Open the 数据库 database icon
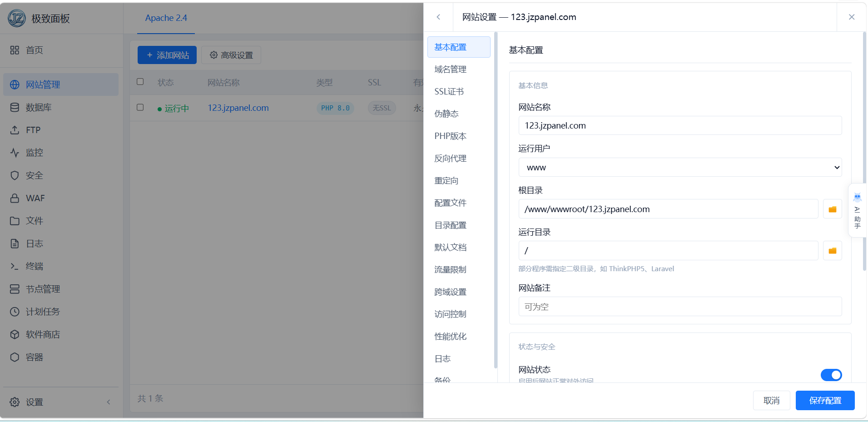This screenshot has width=868, height=422. pos(15,107)
